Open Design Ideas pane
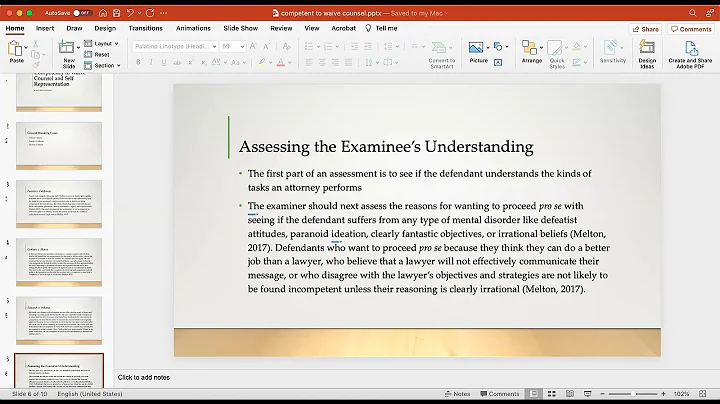 (x=647, y=54)
